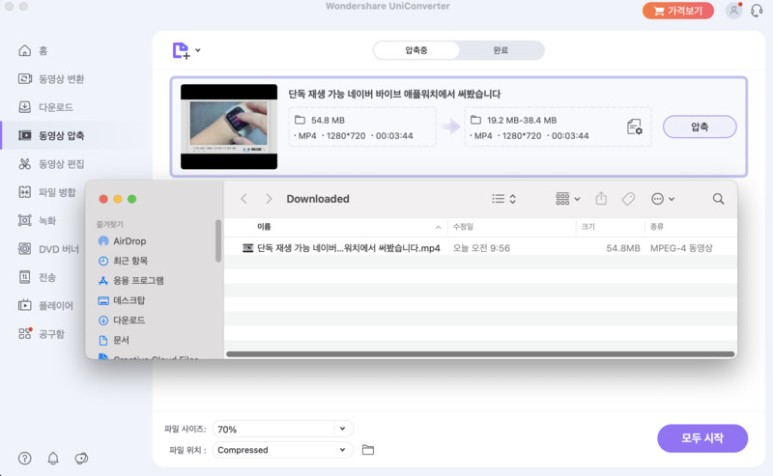Viewport: 773px width, 476px height.
Task: Open Finder more actions ellipsis menu
Action: [x=663, y=199]
